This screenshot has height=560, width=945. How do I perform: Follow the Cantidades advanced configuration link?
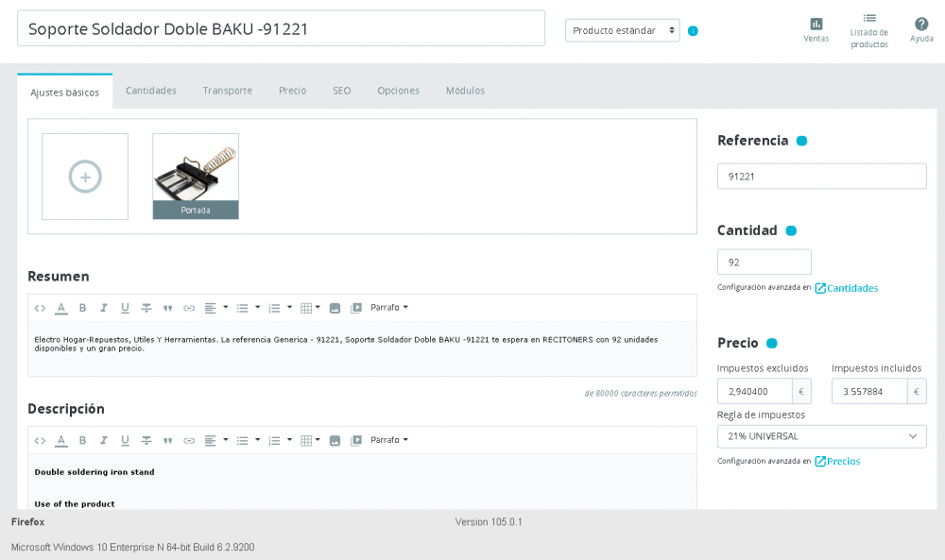pyautogui.click(x=846, y=288)
